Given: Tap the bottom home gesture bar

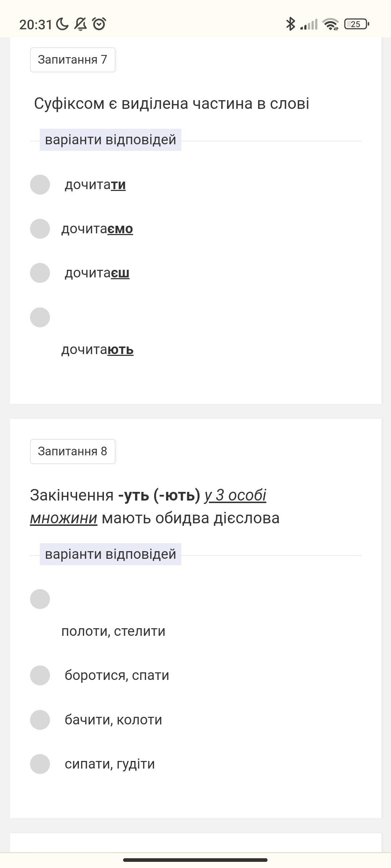Looking at the screenshot, I should (195, 860).
